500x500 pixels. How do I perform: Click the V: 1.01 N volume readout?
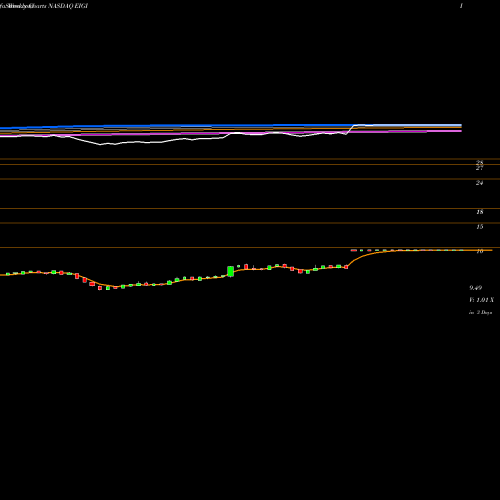pyautogui.click(x=481, y=300)
